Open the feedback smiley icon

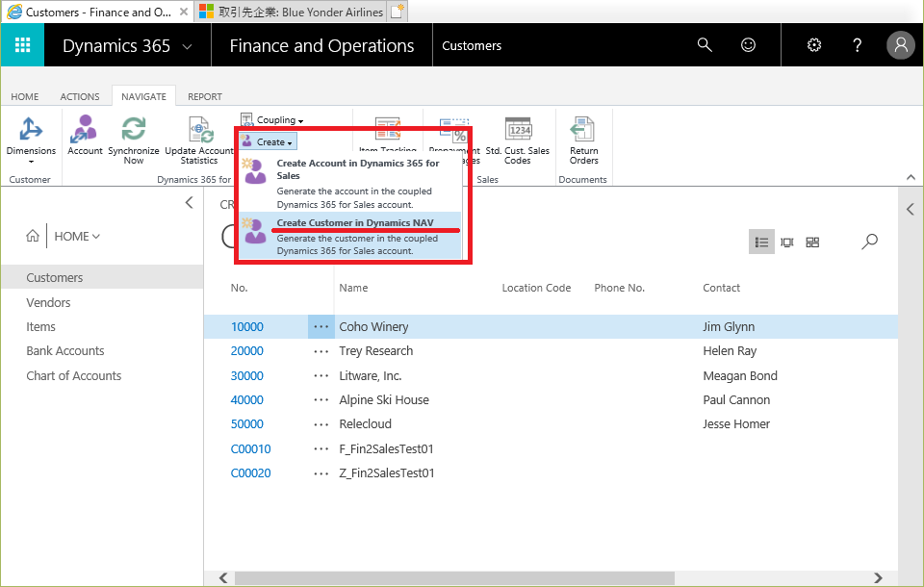tap(748, 45)
